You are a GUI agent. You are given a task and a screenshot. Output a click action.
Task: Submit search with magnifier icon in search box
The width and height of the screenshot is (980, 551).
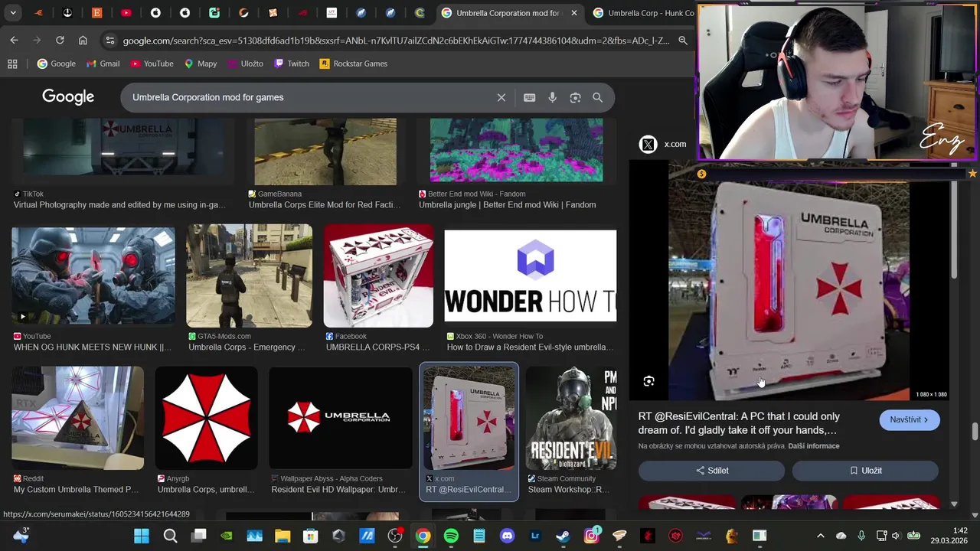[597, 97]
